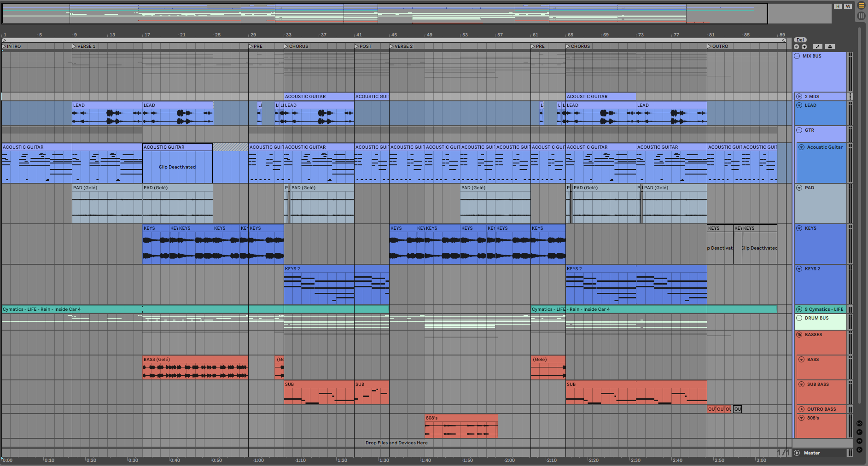Fold the KEYS track
Screen dimensions: 868x466
coord(799,228)
